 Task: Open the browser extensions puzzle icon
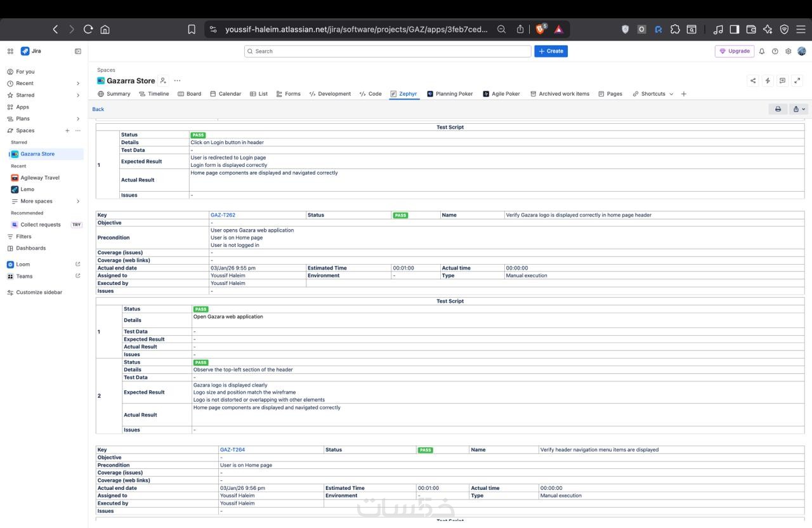coord(675,29)
